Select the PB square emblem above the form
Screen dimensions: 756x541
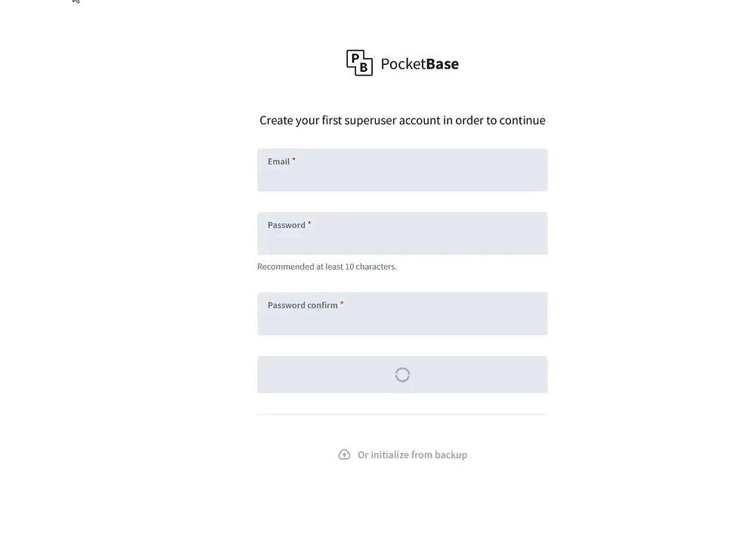coord(359,63)
